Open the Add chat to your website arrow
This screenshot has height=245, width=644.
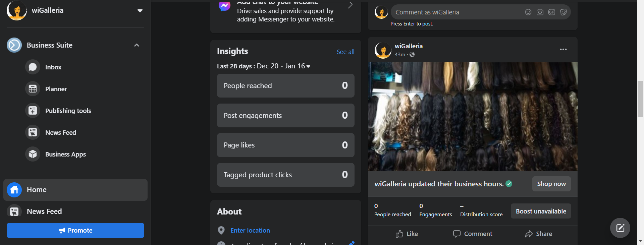point(350,5)
